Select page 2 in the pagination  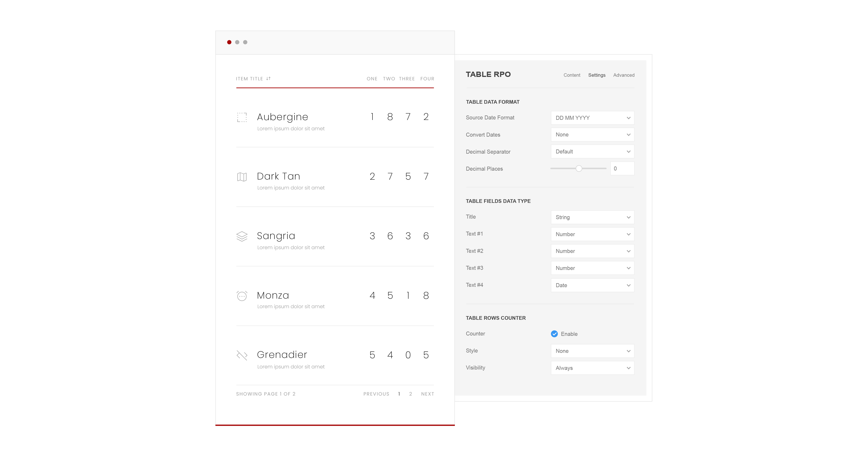[x=410, y=394]
